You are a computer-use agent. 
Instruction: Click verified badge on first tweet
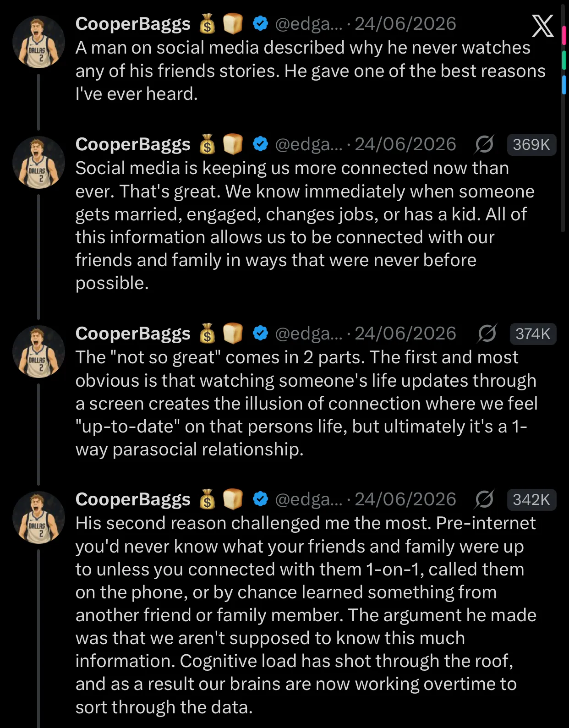coord(260,23)
